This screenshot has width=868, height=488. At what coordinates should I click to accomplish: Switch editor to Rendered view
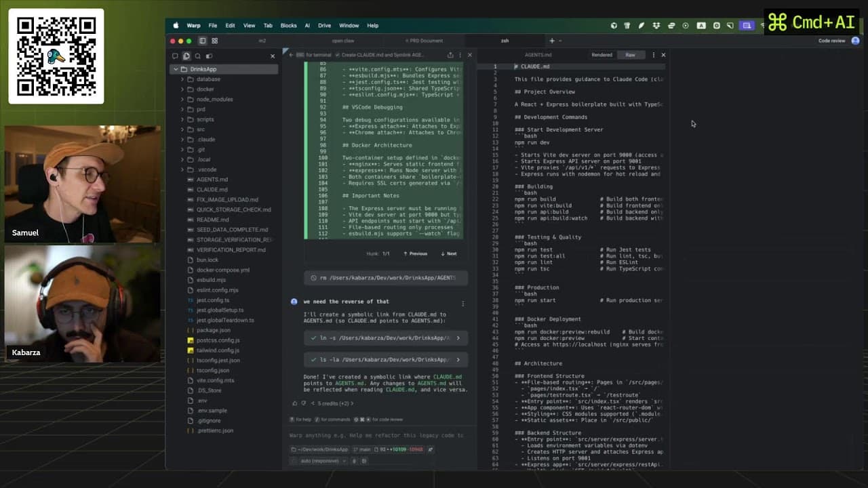click(601, 55)
